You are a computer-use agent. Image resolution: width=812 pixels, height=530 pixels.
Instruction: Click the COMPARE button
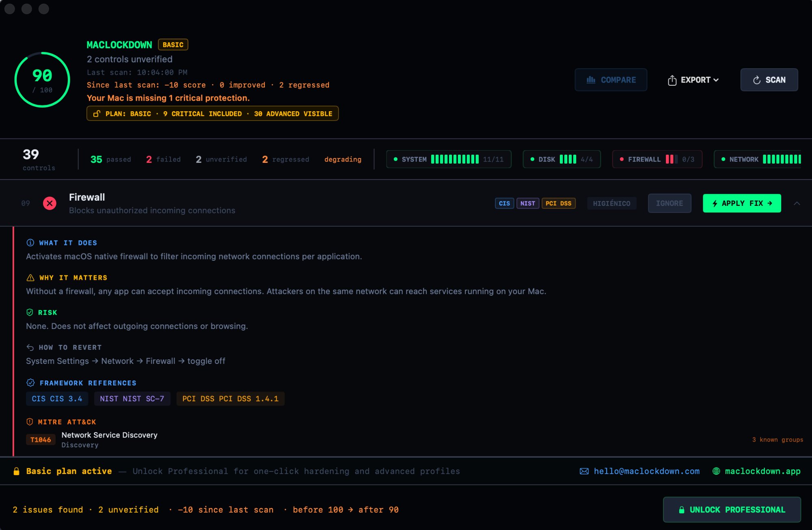coord(611,80)
